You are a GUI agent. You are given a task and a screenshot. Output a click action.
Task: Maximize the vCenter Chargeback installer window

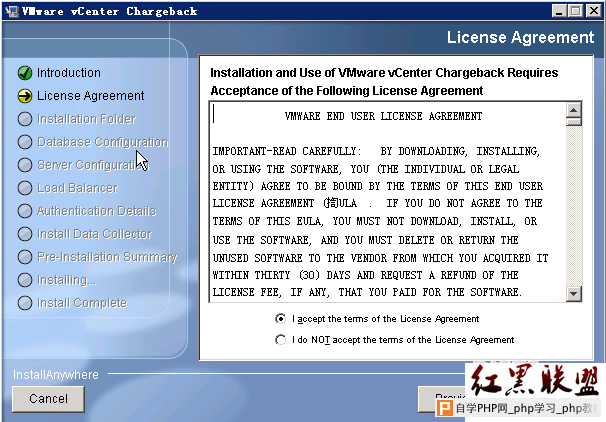pos(576,11)
